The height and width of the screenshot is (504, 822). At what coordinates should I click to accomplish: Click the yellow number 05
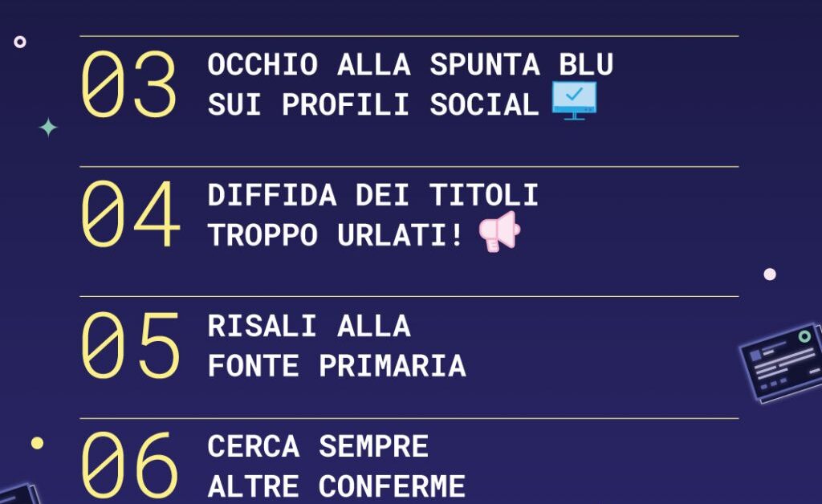coord(131,345)
